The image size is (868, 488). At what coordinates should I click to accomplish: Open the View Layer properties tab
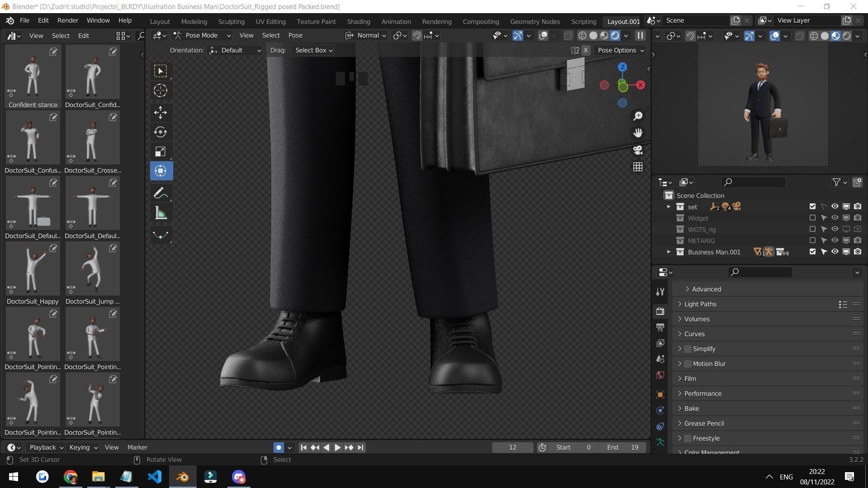pyautogui.click(x=660, y=343)
